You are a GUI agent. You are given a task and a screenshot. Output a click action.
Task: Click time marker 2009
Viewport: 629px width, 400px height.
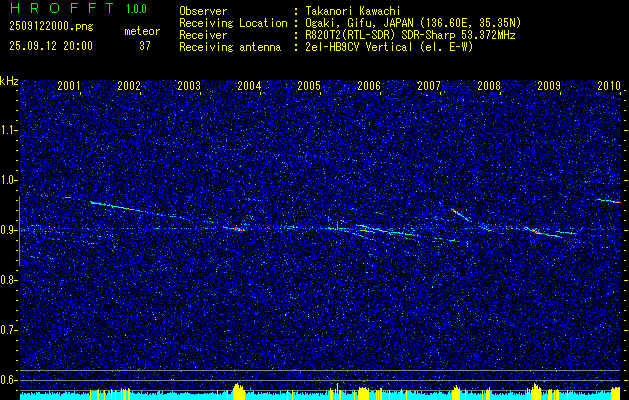tap(549, 85)
